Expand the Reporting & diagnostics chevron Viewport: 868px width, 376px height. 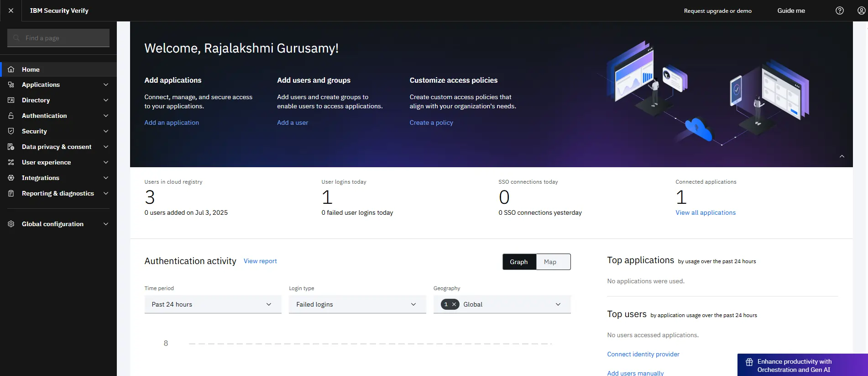[106, 193]
